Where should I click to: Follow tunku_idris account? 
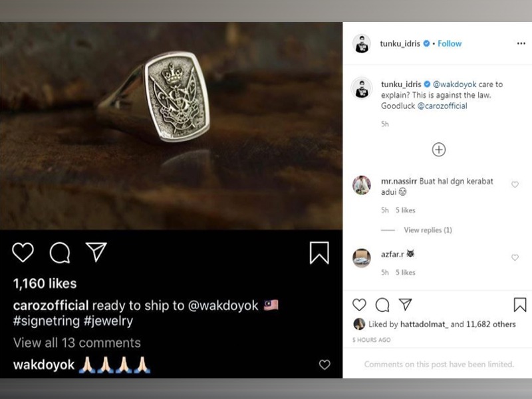[x=450, y=44]
